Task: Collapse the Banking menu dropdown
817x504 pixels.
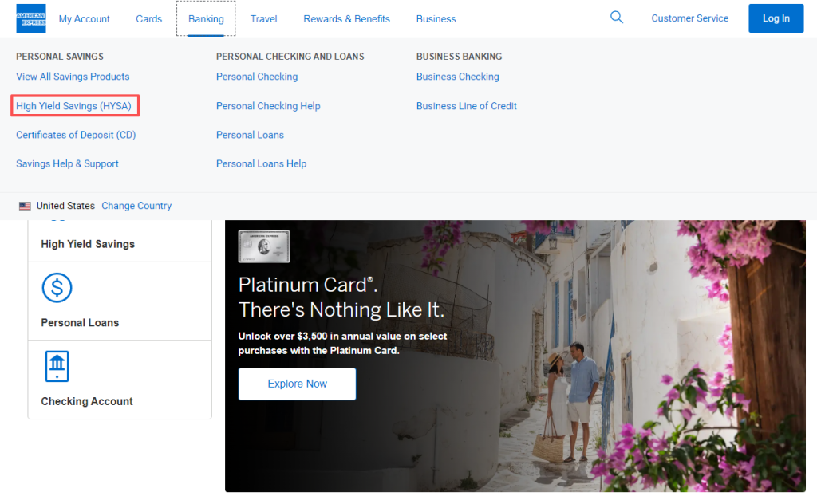Action: 206,18
